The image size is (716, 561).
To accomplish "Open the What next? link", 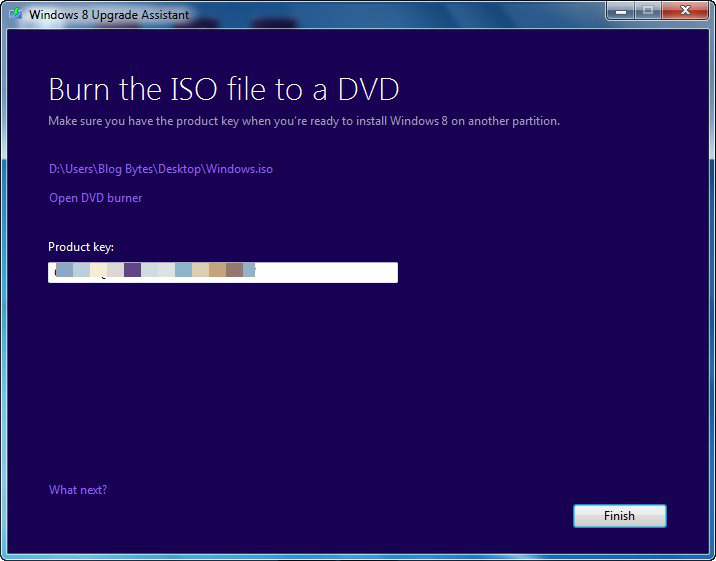I will [78, 490].
